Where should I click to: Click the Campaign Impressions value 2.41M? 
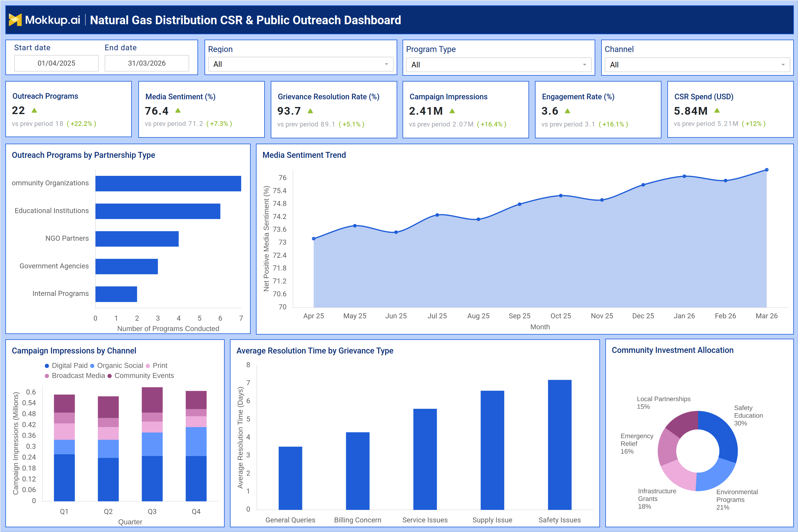[426, 111]
